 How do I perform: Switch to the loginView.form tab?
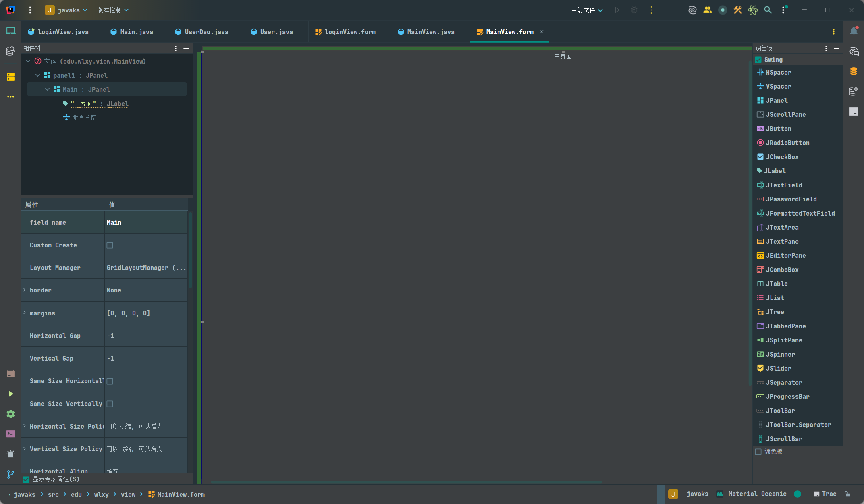(x=349, y=32)
